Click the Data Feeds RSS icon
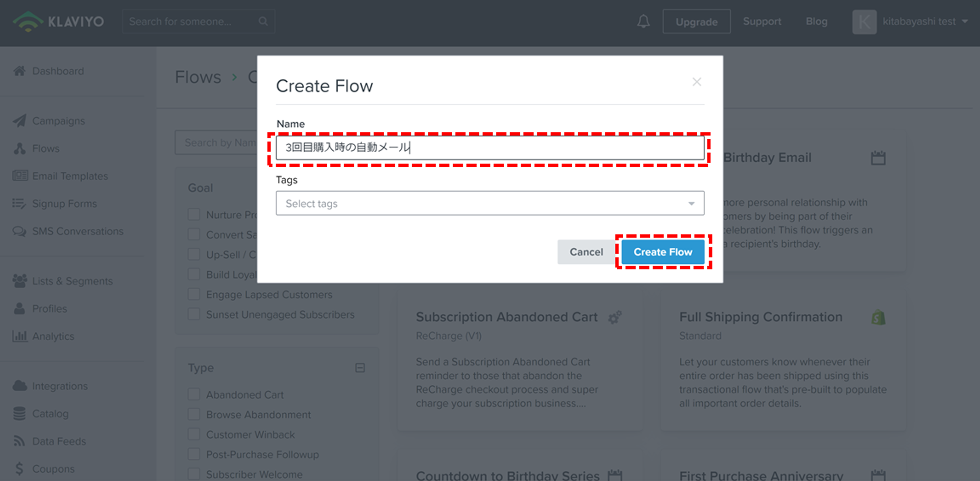Image resolution: width=980 pixels, height=481 pixels. (20, 441)
